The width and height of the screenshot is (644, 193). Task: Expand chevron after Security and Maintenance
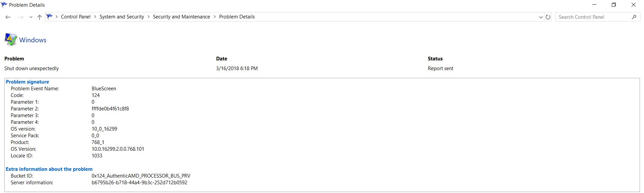click(215, 17)
